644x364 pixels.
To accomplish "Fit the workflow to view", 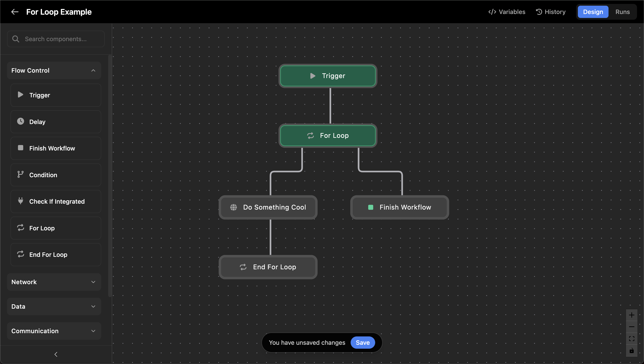I will click(x=632, y=338).
